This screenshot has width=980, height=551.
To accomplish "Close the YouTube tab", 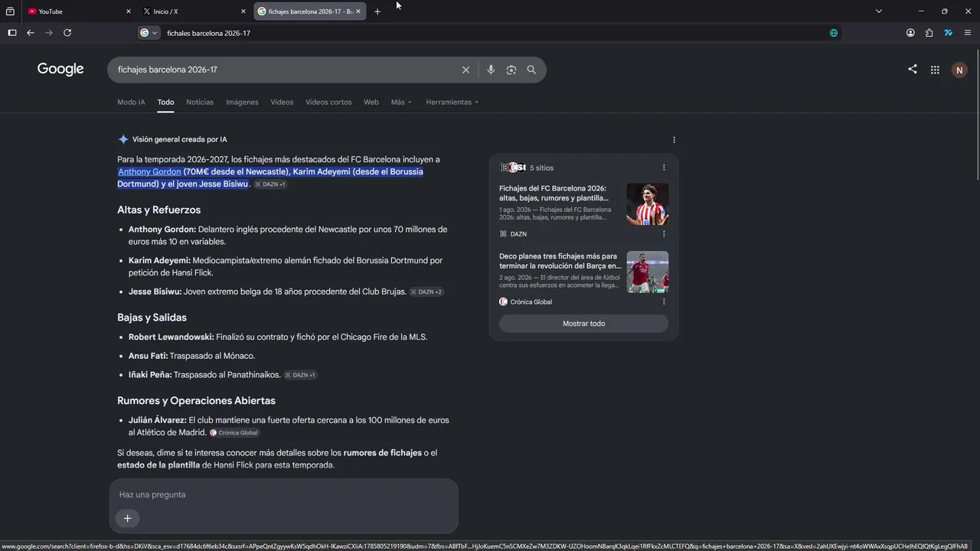I will pyautogui.click(x=128, y=11).
